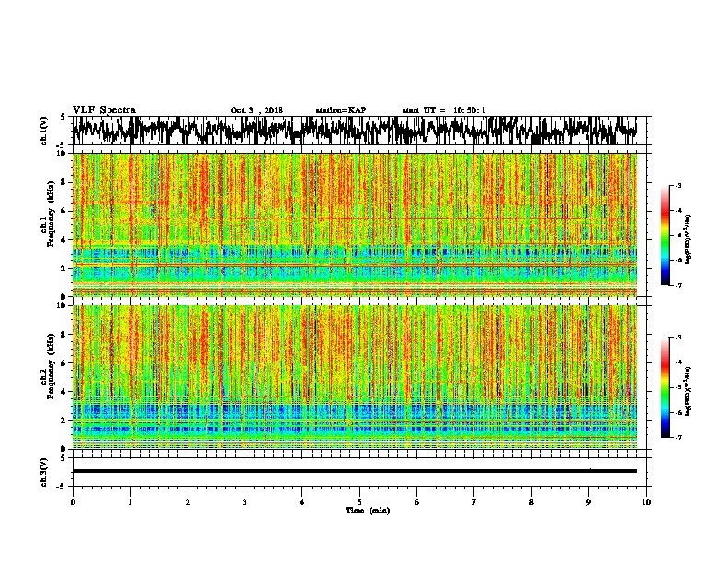Click the time axis tick label '7'
This screenshot has width=728, height=563.
(x=474, y=501)
